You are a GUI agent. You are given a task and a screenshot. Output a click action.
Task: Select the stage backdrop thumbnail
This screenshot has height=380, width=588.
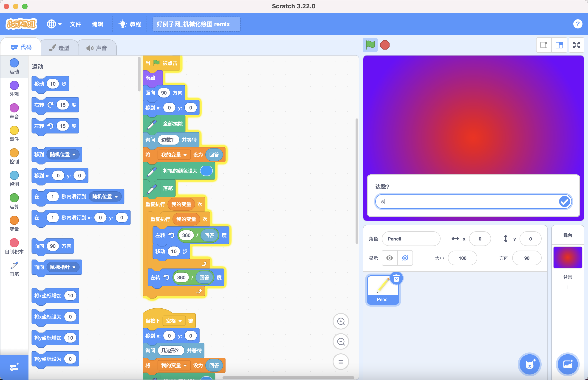click(568, 257)
